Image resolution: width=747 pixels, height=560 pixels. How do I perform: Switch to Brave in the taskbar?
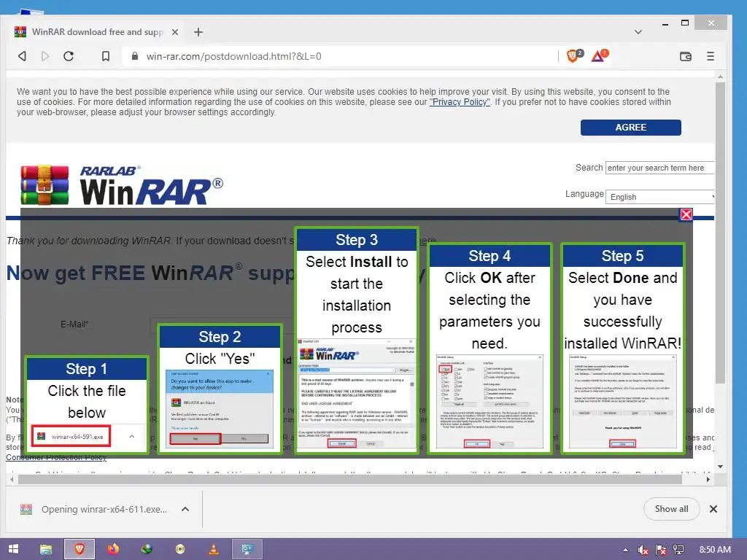click(80, 549)
